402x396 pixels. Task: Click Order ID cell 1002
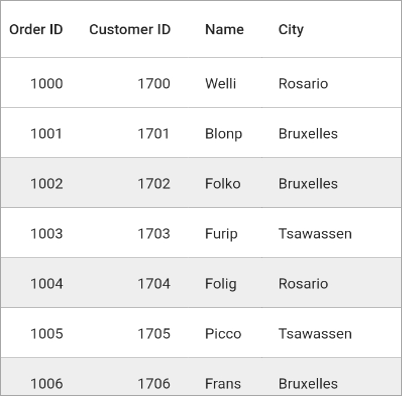47,184
